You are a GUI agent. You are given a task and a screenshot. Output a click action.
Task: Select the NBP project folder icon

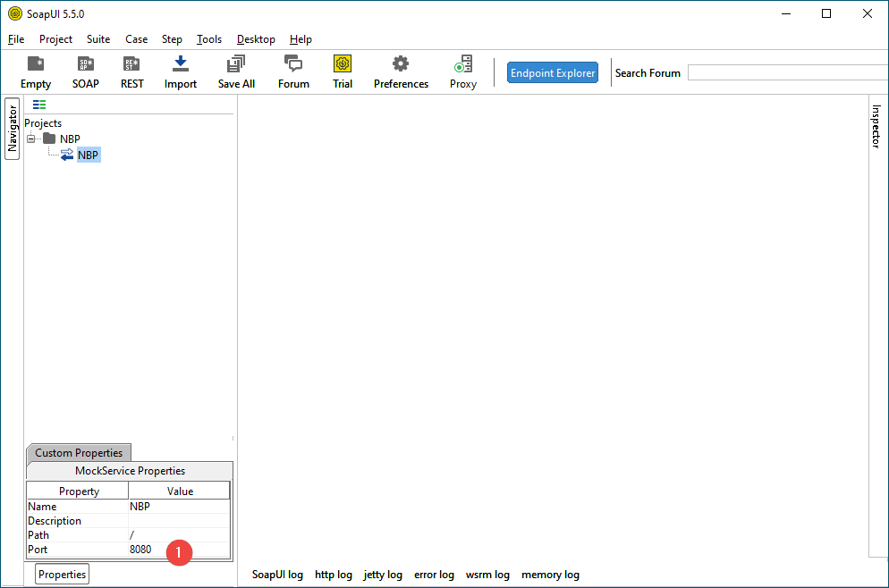click(x=49, y=139)
